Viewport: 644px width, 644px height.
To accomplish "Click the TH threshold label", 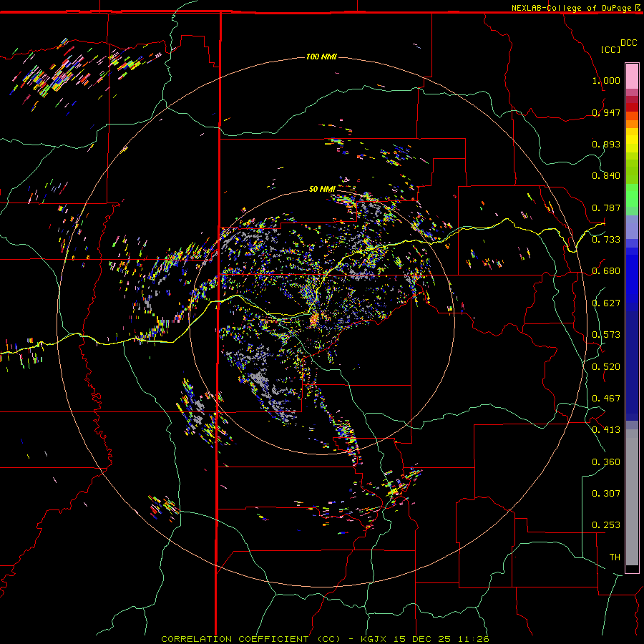I will [x=615, y=557].
